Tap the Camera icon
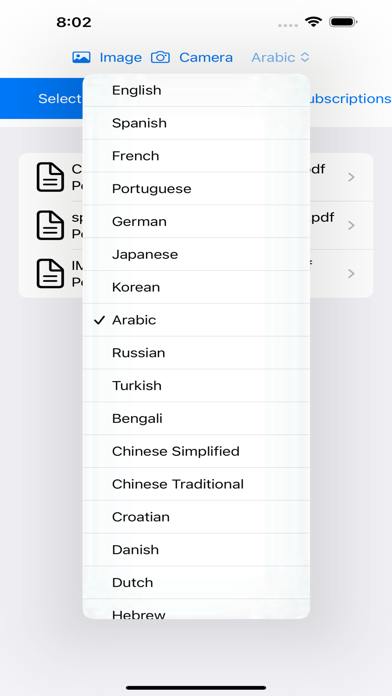The height and width of the screenshot is (696, 392). [160, 57]
